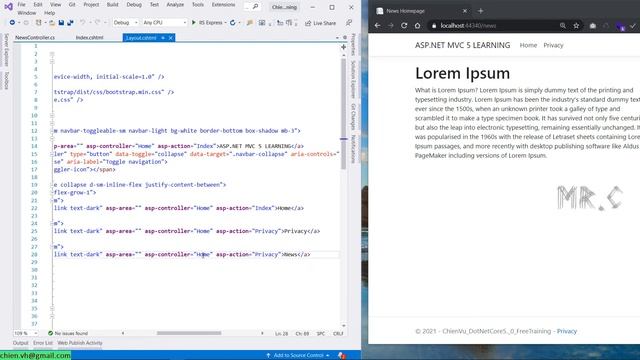The height and width of the screenshot is (360, 640).
Task: Open the Project menu
Action: [91, 5]
